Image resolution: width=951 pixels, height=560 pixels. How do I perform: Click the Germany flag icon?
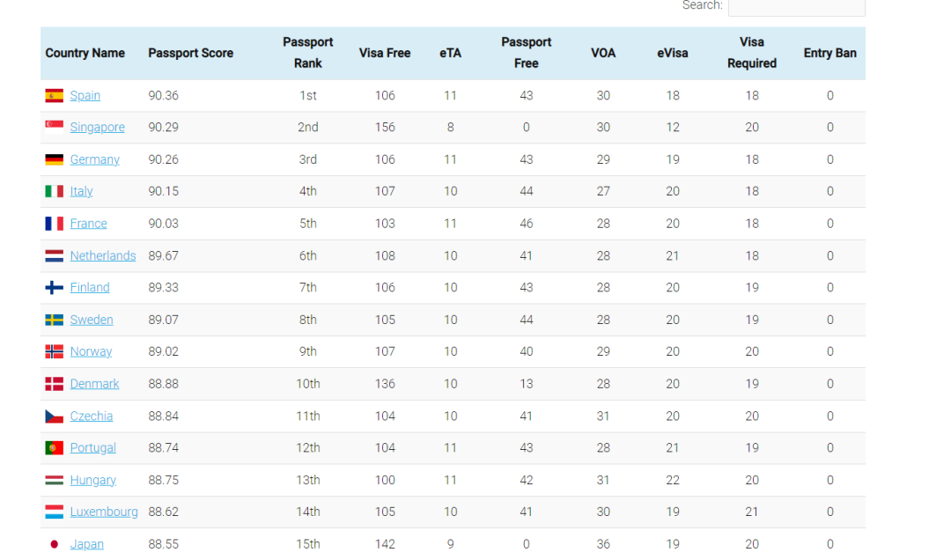pyautogui.click(x=54, y=159)
